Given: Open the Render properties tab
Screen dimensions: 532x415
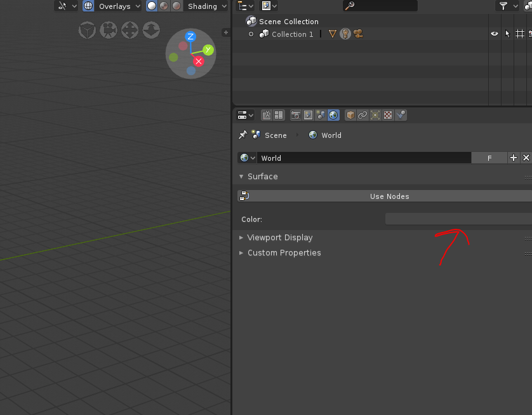Looking at the screenshot, I should 296,116.
